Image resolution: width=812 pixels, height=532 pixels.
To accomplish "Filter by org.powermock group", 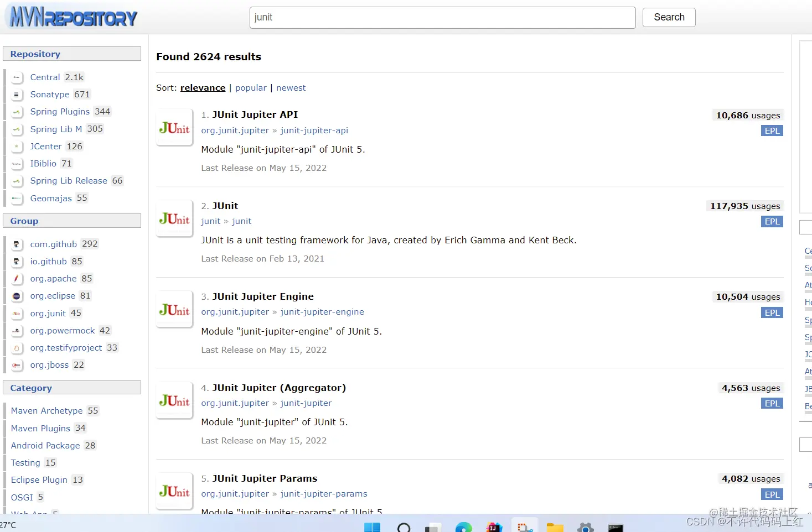I will click(63, 331).
